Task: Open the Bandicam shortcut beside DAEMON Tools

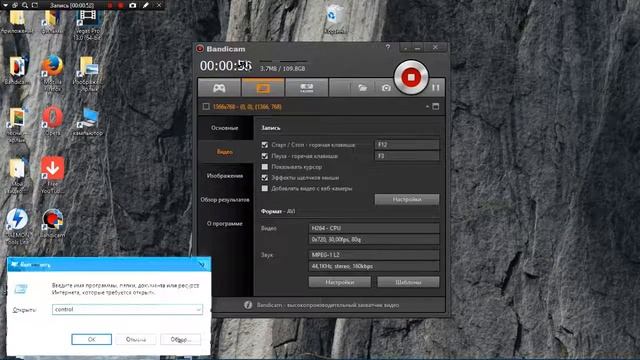Action: 53,223
